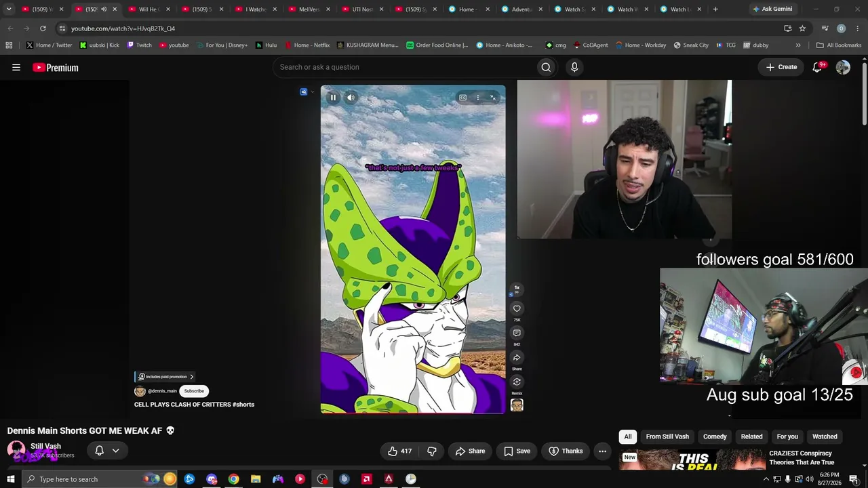Switch to the 'Will He' tab
Image resolution: width=868 pixels, height=488 pixels.
pos(148,9)
